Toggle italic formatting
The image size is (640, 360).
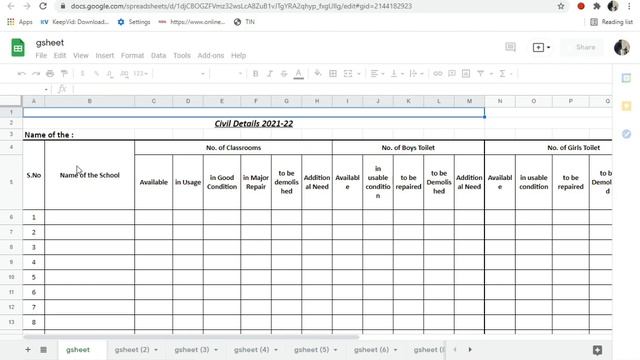point(269,73)
